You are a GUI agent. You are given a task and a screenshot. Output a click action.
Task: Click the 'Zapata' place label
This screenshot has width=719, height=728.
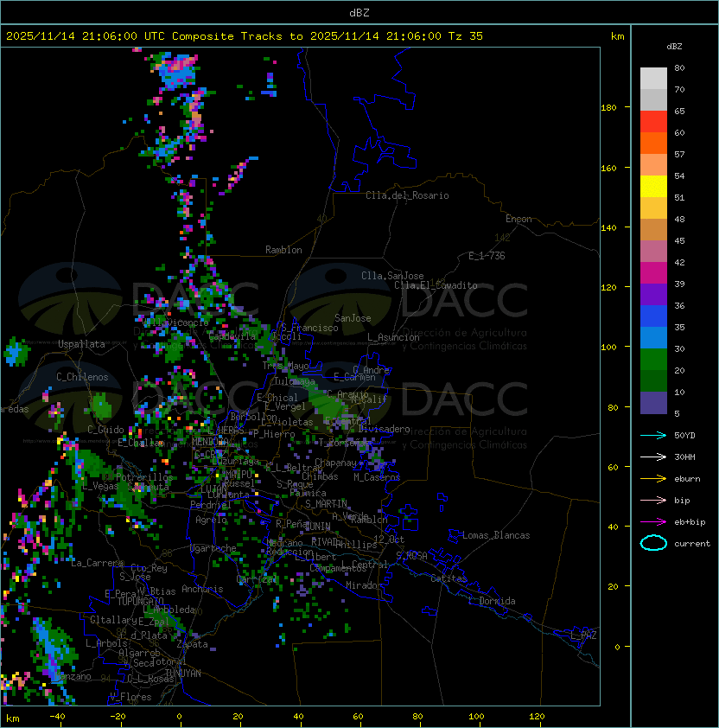tap(192, 644)
